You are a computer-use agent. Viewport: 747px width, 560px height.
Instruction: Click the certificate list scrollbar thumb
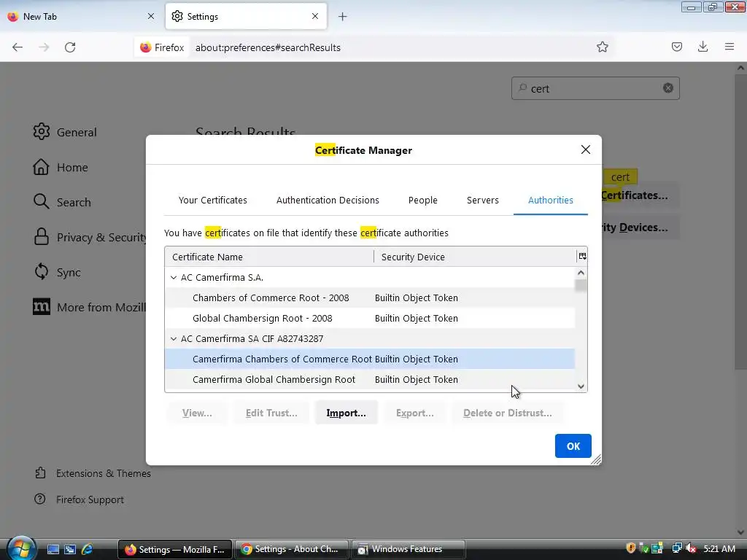[x=580, y=286]
